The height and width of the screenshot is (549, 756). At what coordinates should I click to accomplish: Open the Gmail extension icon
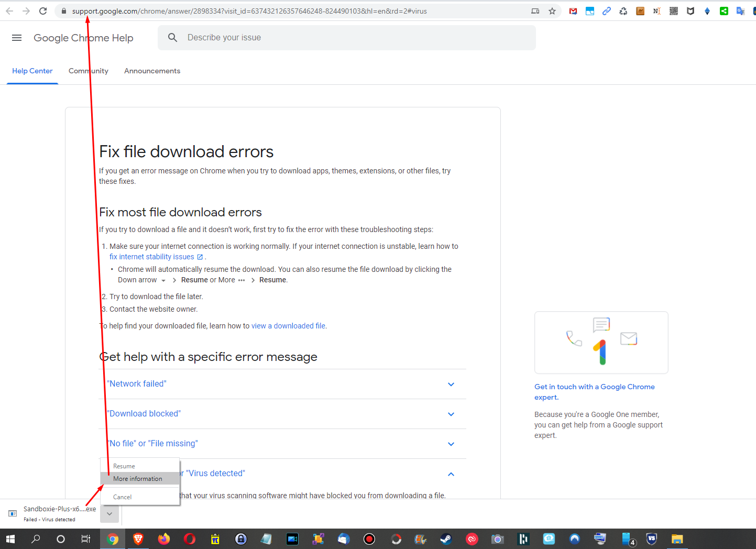(x=573, y=10)
